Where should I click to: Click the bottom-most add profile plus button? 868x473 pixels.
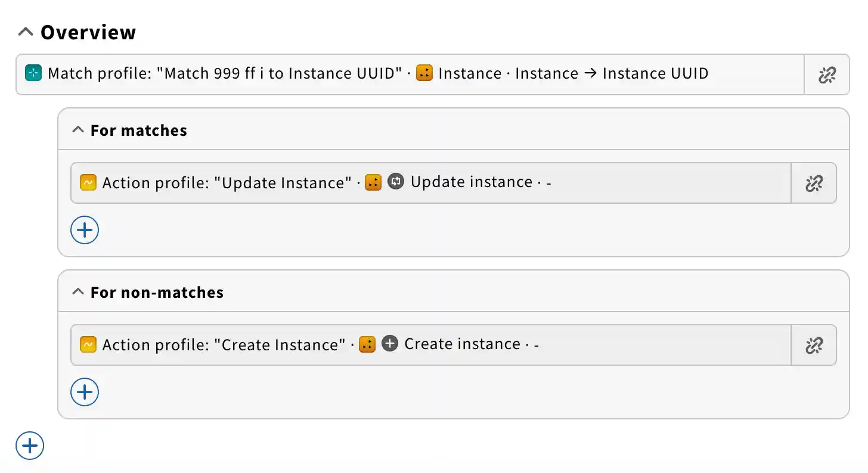point(30,446)
